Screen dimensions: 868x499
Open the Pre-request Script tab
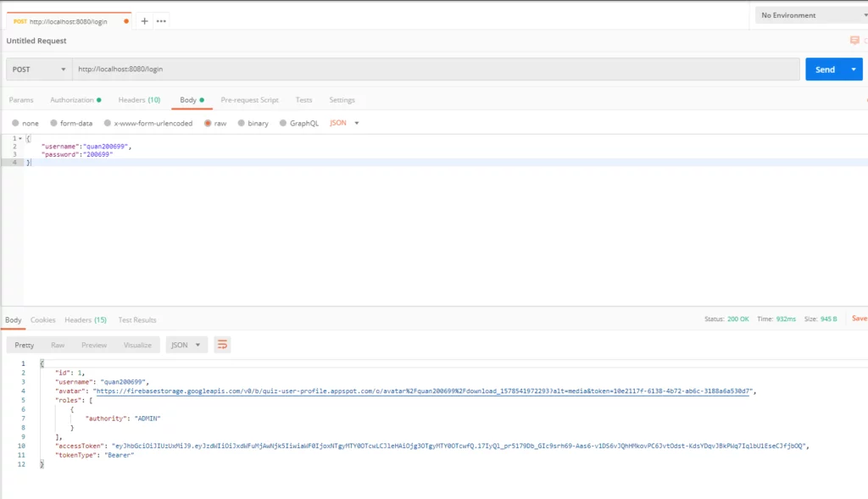tap(249, 100)
